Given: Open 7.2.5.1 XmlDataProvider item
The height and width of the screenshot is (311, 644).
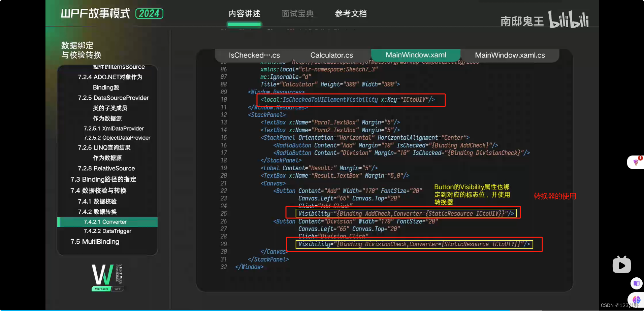Looking at the screenshot, I should pyautogui.click(x=114, y=129).
